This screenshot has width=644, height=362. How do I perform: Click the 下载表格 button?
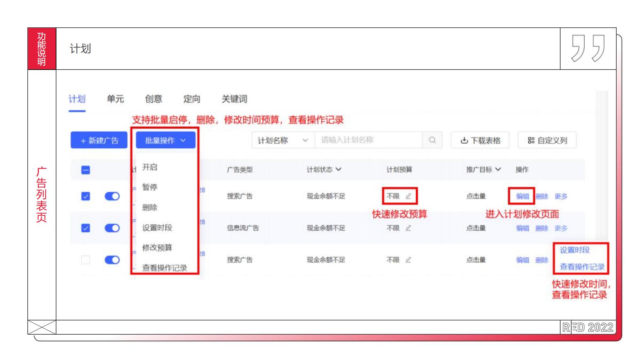click(480, 141)
